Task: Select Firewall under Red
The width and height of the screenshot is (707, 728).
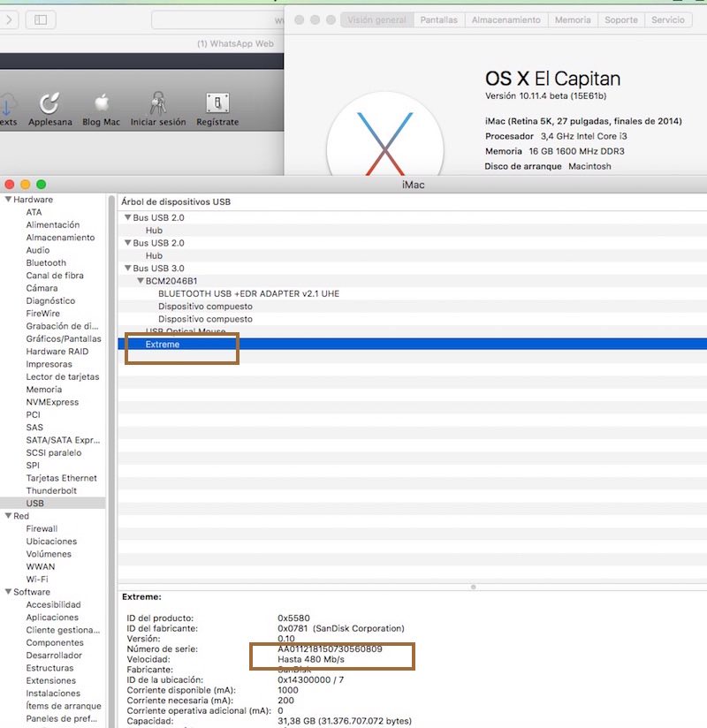Action: [x=42, y=529]
